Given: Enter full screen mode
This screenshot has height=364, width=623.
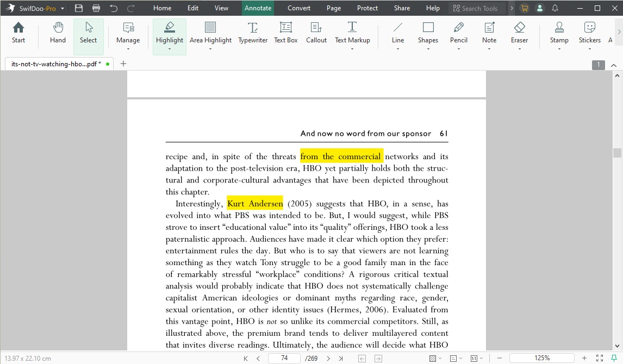Looking at the screenshot, I should (x=600, y=358).
